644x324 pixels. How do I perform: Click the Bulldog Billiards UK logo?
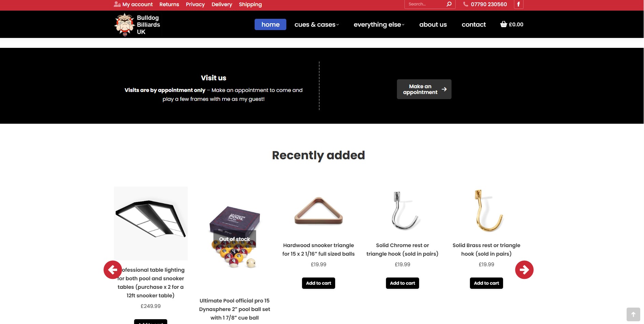pos(138,25)
